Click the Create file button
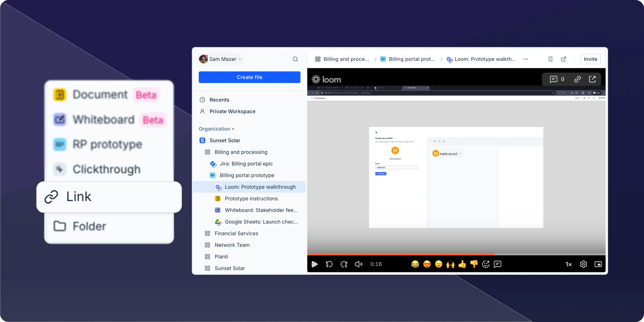The width and height of the screenshot is (644, 322). point(249,77)
